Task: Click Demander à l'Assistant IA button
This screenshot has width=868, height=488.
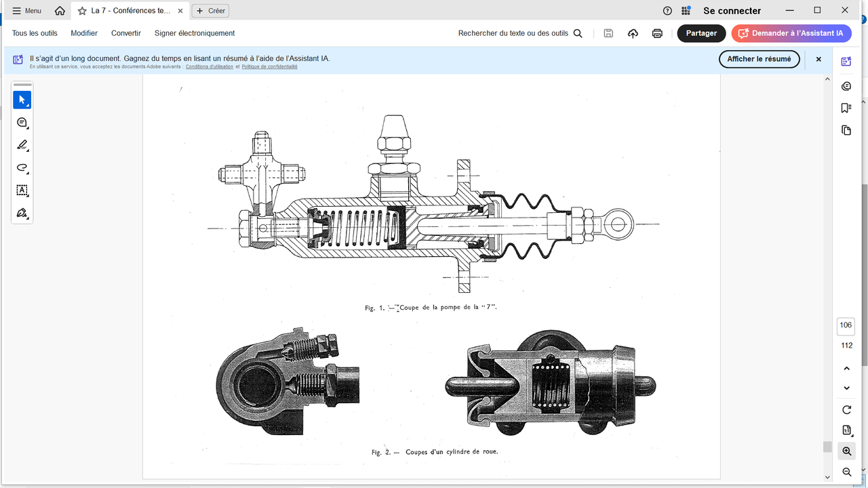Action: (791, 33)
